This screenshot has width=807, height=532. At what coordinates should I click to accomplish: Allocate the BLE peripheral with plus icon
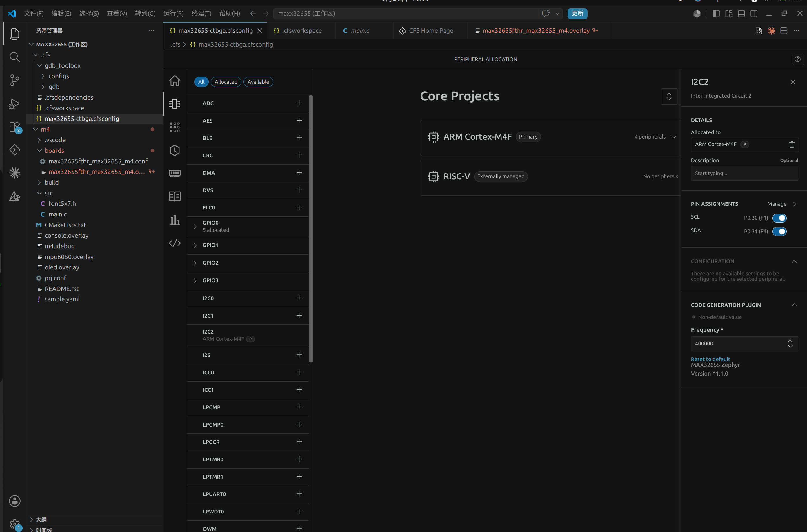point(299,138)
